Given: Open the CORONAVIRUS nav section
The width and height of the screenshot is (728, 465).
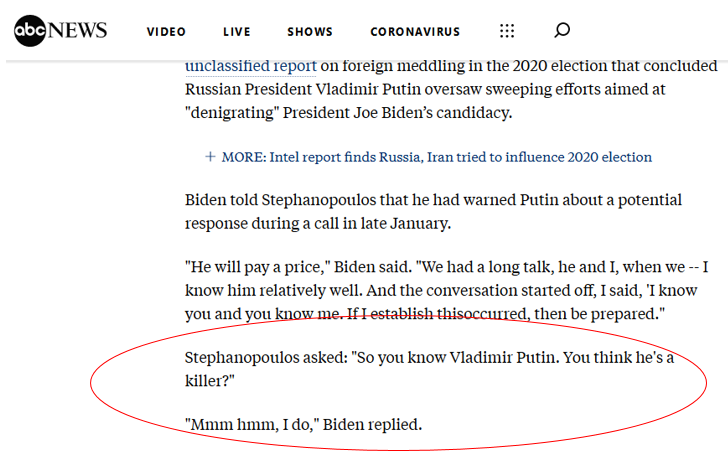Looking at the screenshot, I should (x=415, y=32).
